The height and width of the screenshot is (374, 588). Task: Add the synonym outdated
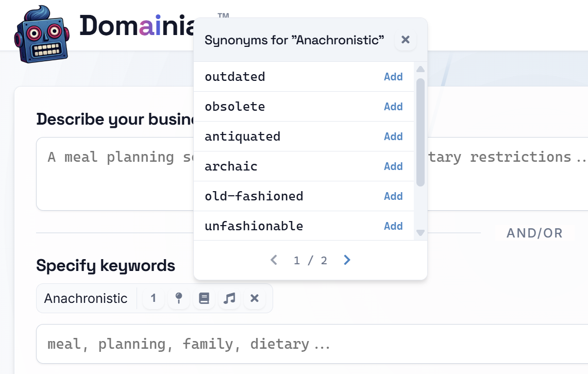(x=393, y=76)
